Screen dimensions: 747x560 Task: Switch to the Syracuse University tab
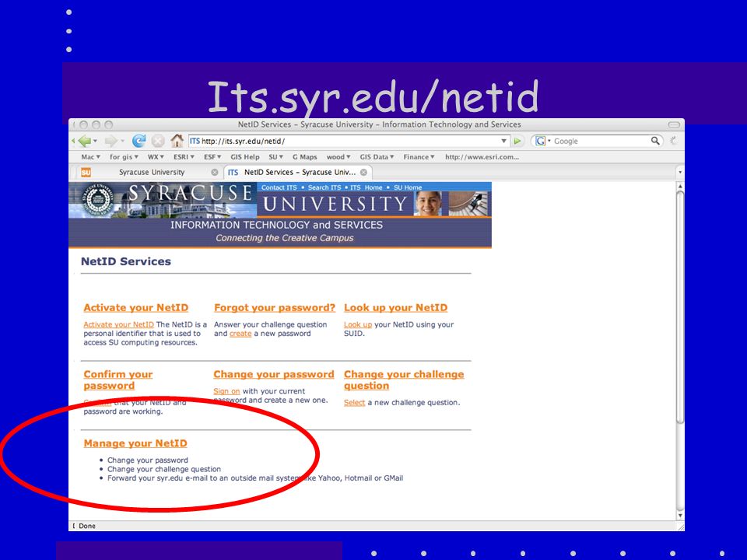pos(152,173)
